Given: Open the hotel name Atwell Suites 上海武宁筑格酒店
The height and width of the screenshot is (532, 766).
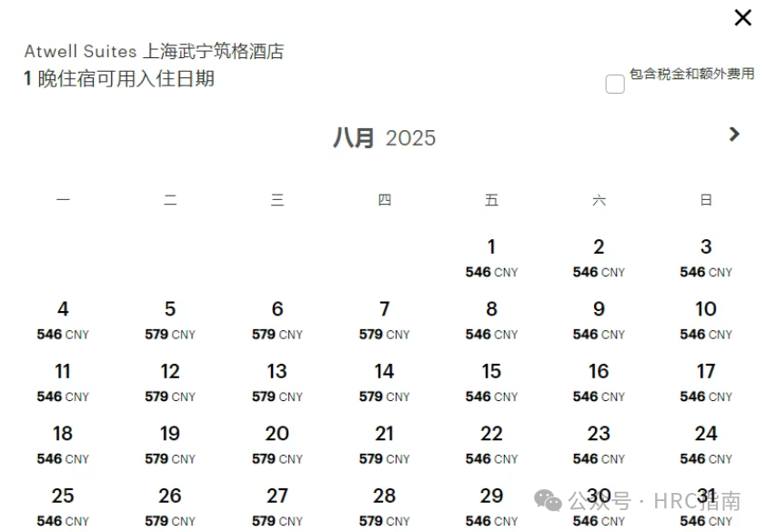Looking at the screenshot, I should click(154, 51).
